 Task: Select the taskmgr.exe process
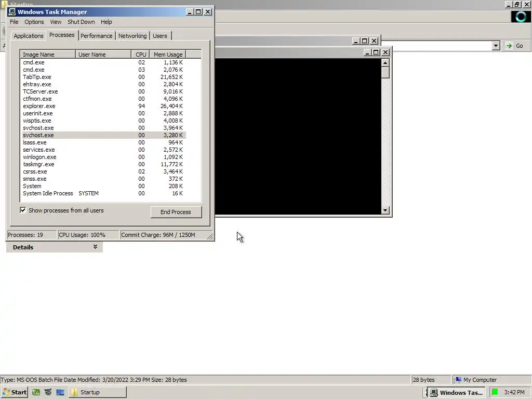[x=104, y=164]
